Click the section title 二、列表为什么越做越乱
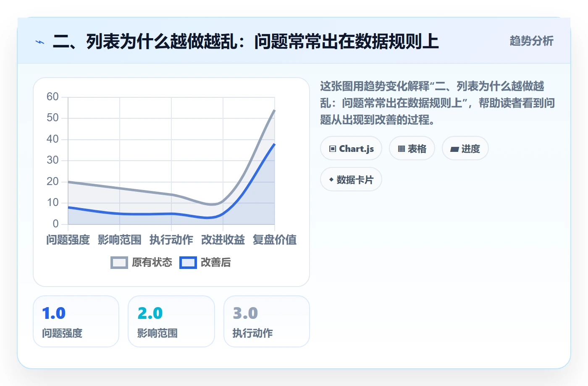 246,42
